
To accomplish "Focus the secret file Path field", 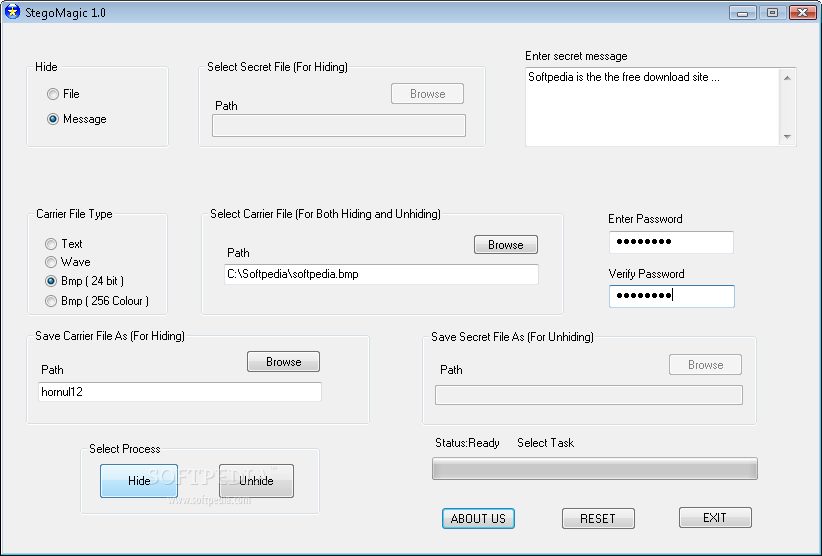I will point(339,126).
